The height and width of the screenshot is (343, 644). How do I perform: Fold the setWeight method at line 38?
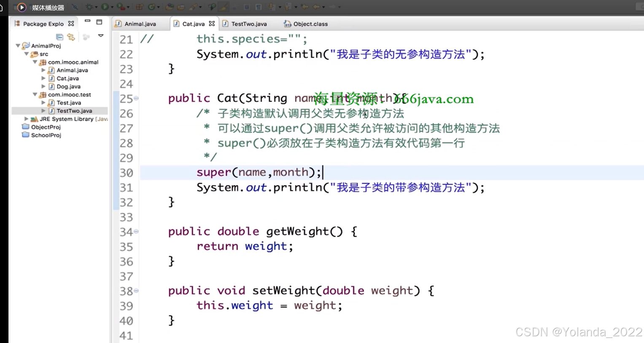tap(136, 291)
